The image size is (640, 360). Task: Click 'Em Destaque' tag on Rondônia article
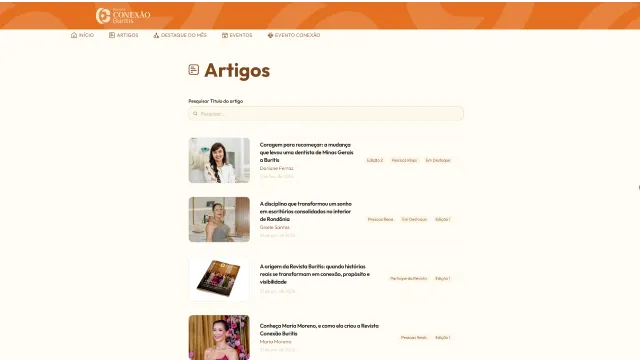coord(414,220)
